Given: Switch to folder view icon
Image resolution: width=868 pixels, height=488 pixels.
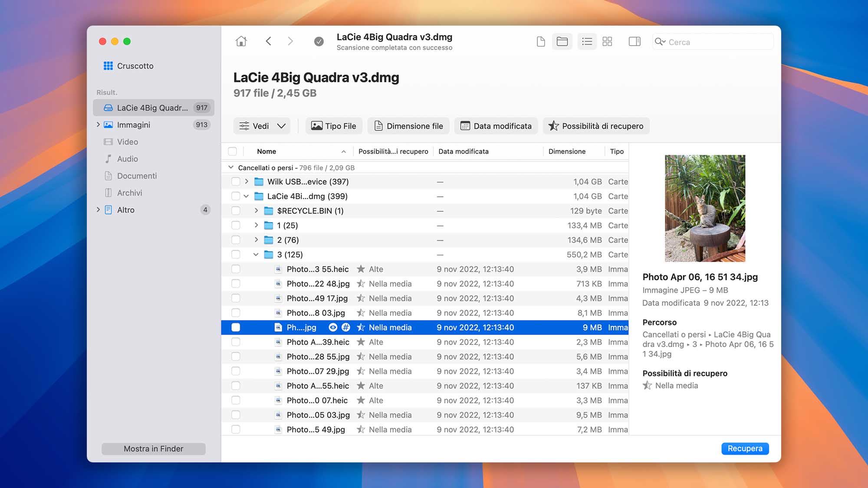Looking at the screenshot, I should (x=562, y=42).
